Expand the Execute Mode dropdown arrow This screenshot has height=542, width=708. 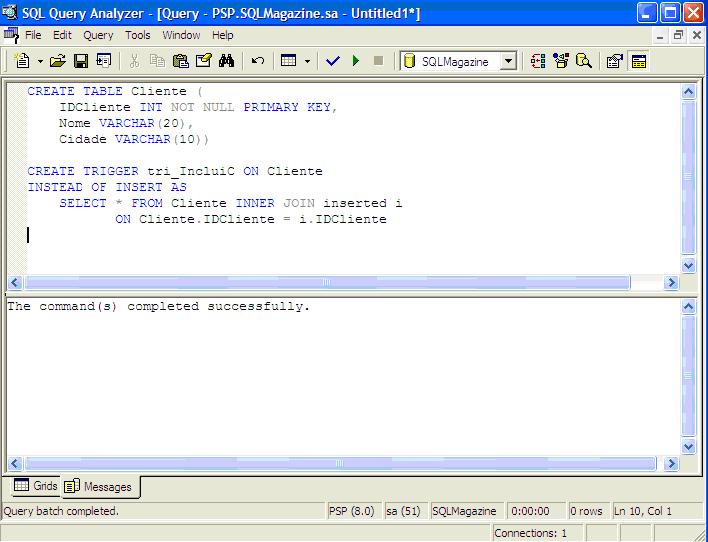click(x=307, y=61)
